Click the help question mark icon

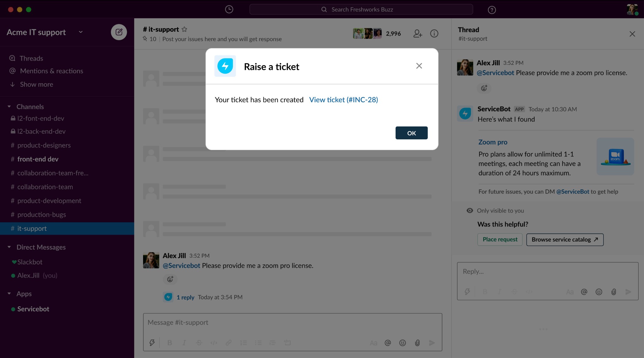pos(492,10)
